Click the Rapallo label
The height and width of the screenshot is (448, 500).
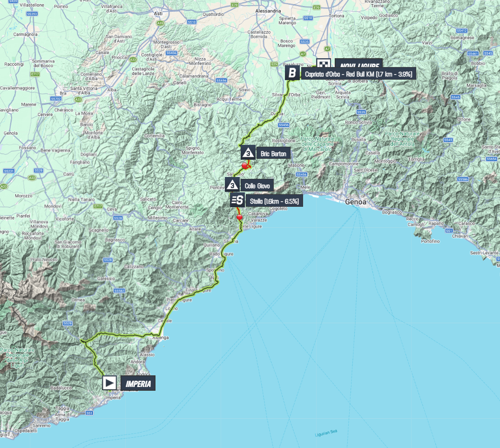point(436,224)
